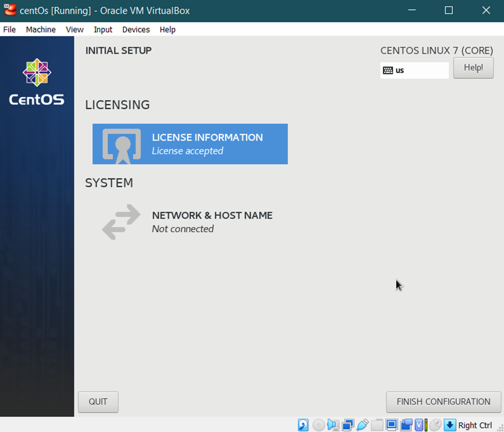
Task: Open the Machine menu
Action: 40,30
